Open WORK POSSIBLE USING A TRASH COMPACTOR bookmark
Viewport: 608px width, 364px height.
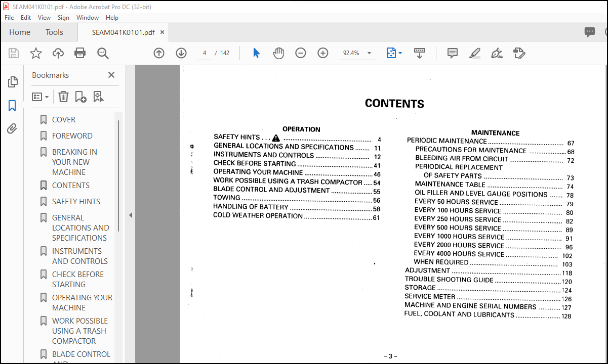[80, 331]
